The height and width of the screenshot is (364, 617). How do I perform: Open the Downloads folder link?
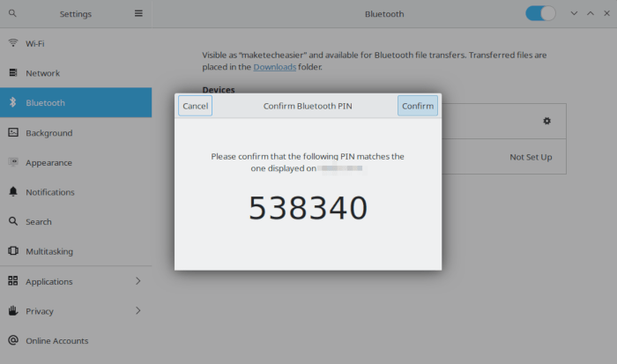pyautogui.click(x=275, y=67)
